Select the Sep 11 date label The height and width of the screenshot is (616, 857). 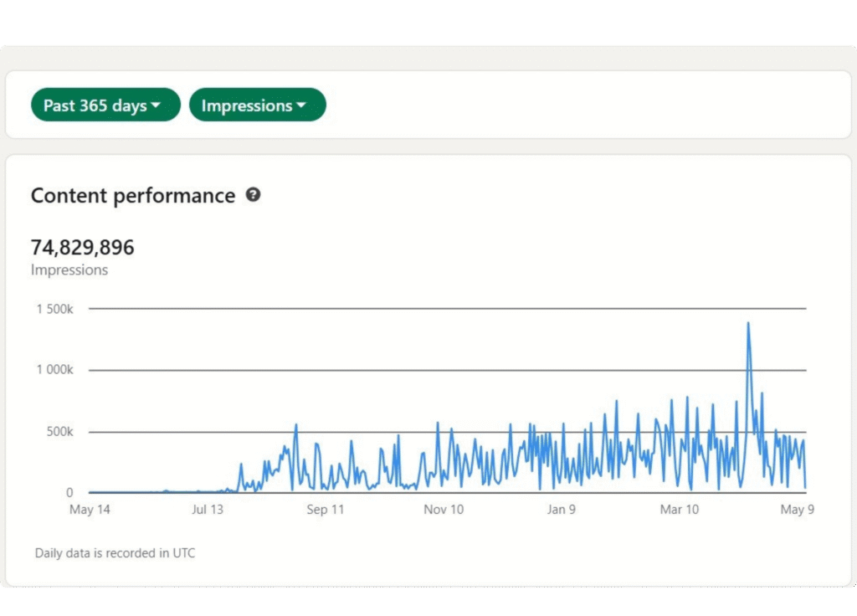326,510
